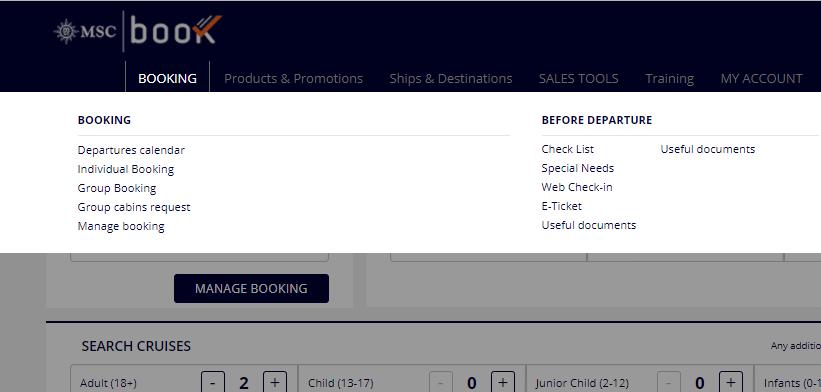Click the MSC Book logo
Viewport: 821px width, 392px height.
pos(138,31)
